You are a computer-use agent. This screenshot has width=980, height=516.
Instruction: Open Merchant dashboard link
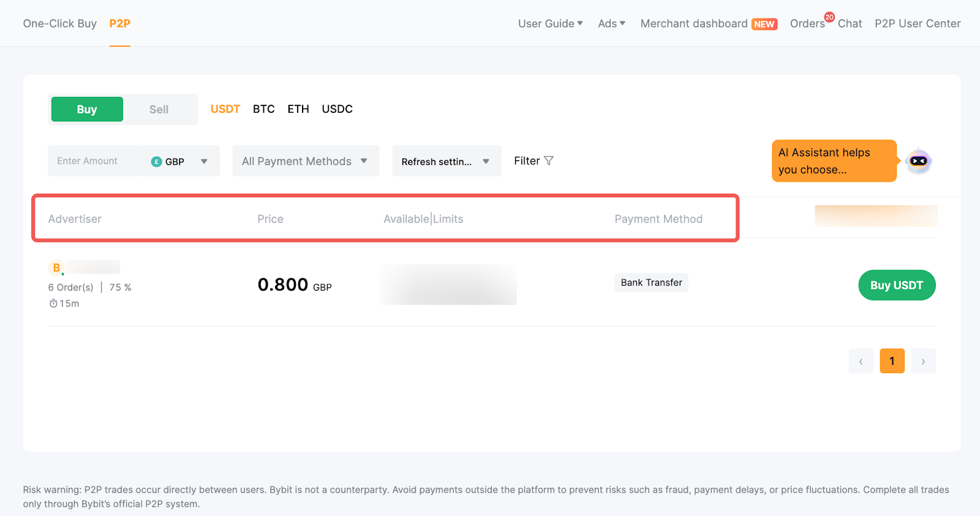coord(694,23)
